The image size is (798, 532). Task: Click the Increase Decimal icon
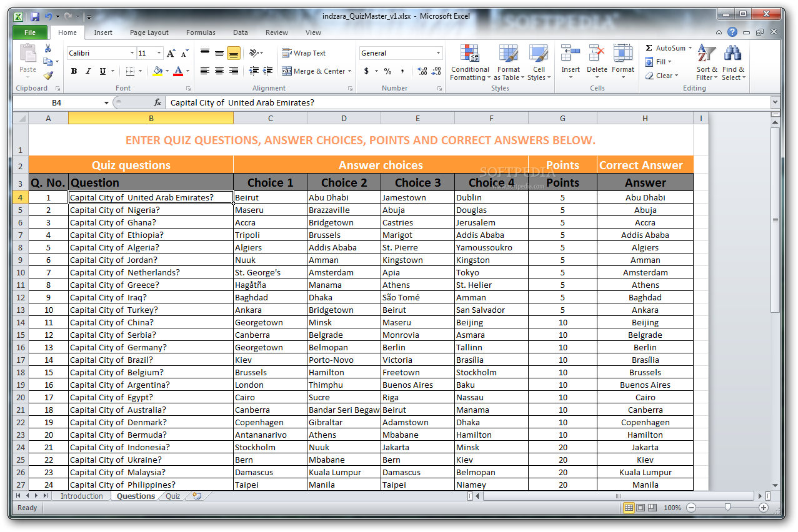click(x=422, y=71)
